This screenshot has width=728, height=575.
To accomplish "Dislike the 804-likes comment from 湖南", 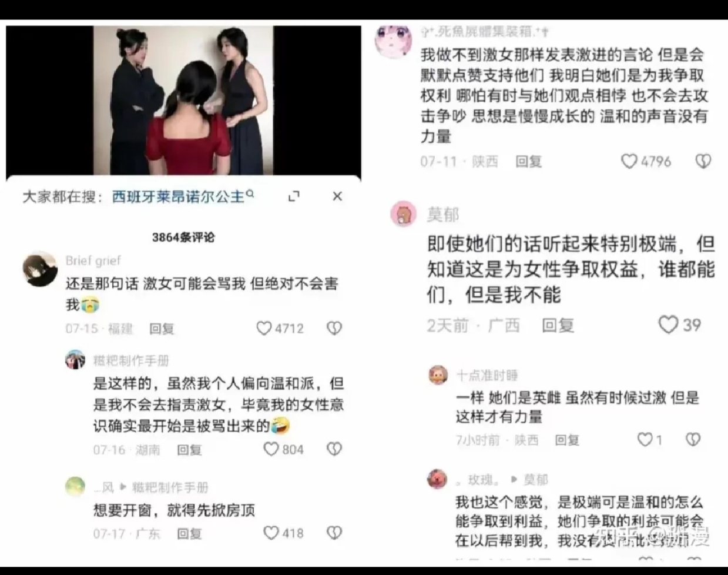I will 334,449.
